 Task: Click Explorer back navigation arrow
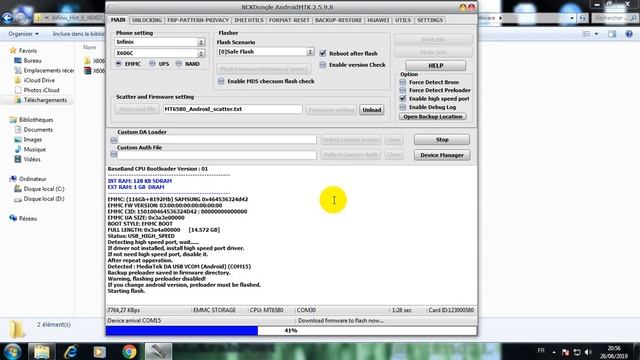pos(7,18)
